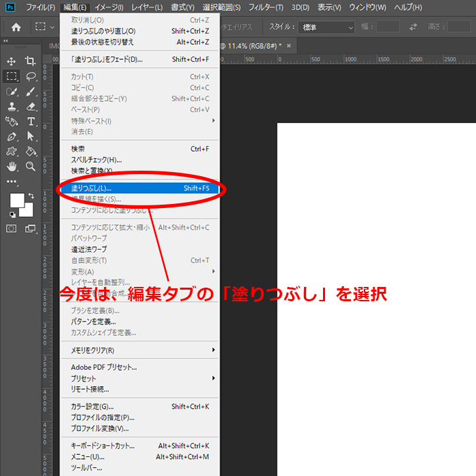Choose 塗りつぶし(L)... from the edit menu
Image resolution: width=476 pixels, height=476 pixels.
point(139,188)
